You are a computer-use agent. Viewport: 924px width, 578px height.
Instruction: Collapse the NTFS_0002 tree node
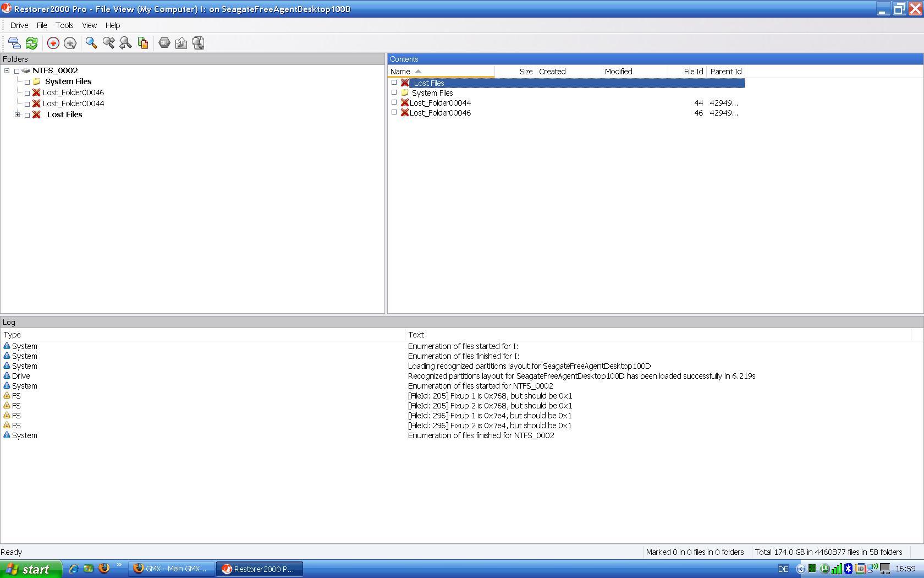click(7, 70)
